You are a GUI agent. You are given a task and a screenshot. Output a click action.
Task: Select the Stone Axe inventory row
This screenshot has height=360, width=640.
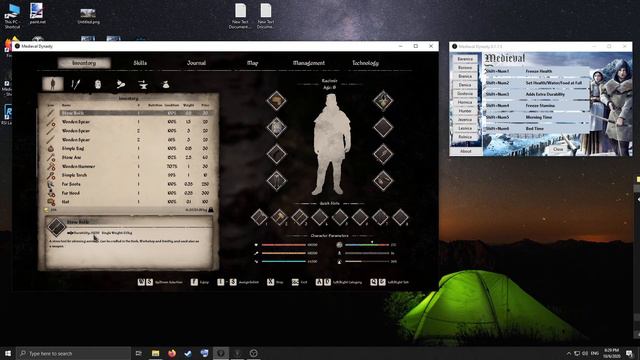pos(129,157)
